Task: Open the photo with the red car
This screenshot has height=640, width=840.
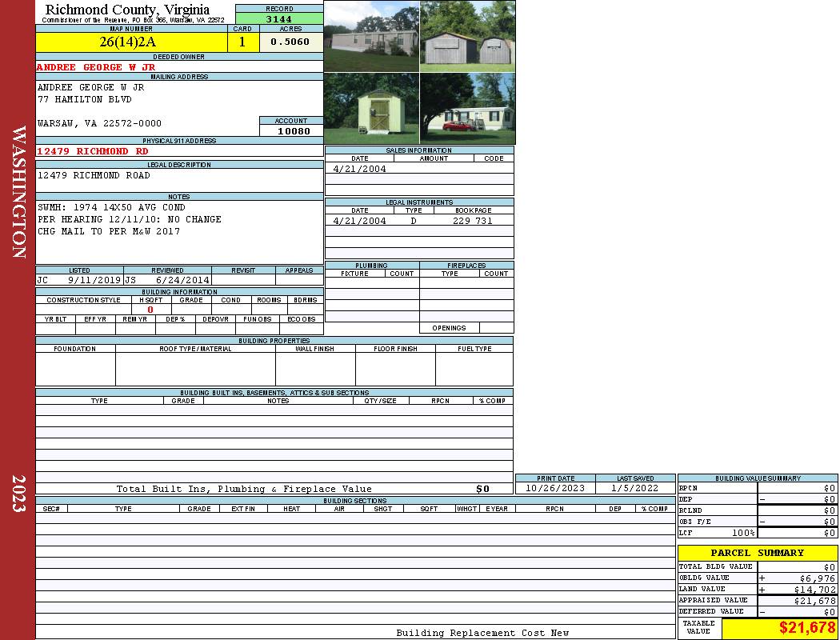Action: click(x=467, y=108)
